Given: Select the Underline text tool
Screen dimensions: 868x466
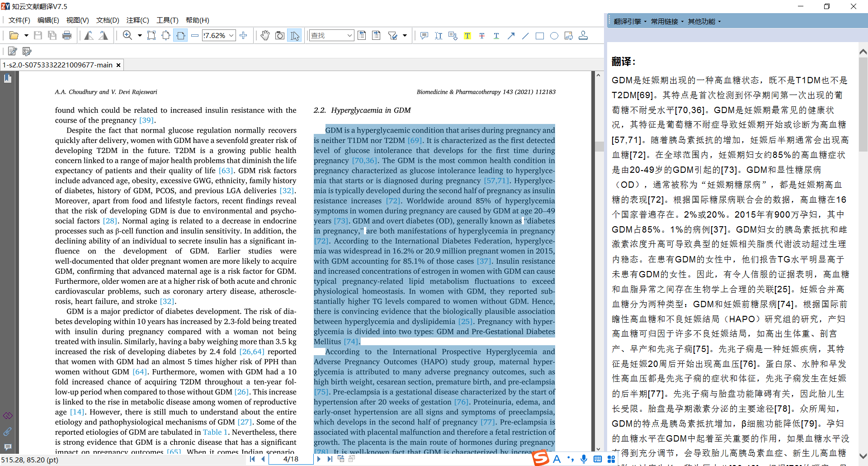Looking at the screenshot, I should [x=496, y=35].
